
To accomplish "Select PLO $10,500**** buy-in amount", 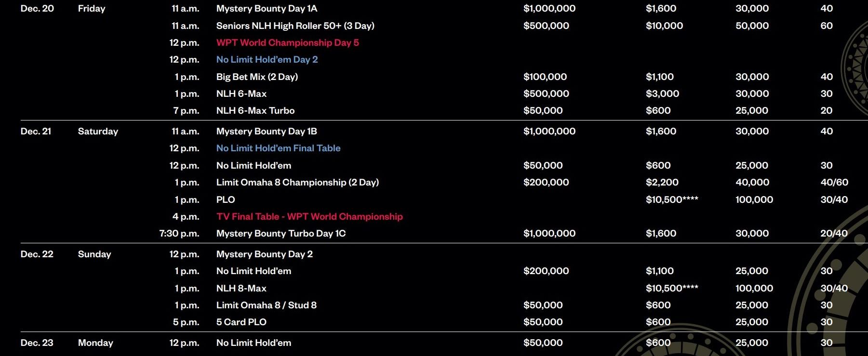I will pos(672,199).
